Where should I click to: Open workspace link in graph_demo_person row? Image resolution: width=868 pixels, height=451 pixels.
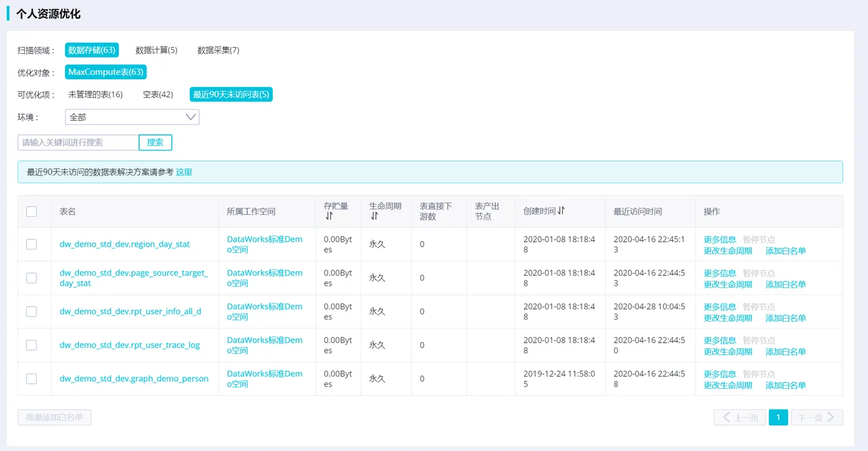(265, 379)
